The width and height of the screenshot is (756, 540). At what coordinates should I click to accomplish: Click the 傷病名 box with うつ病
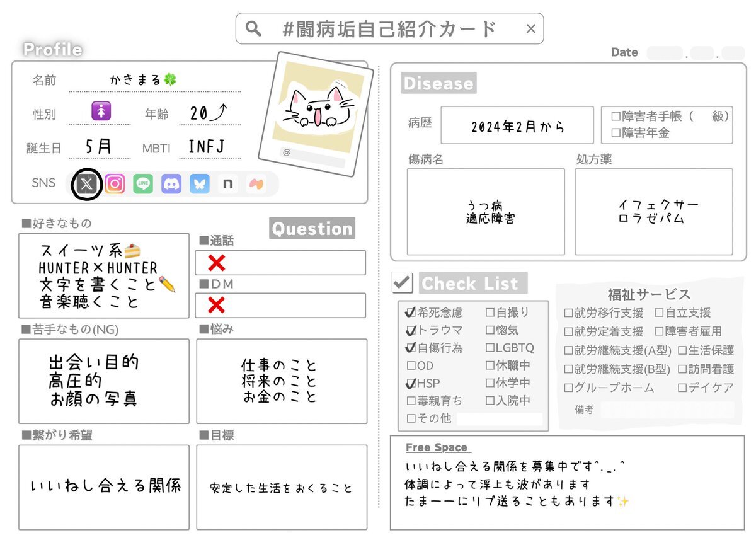point(486,212)
